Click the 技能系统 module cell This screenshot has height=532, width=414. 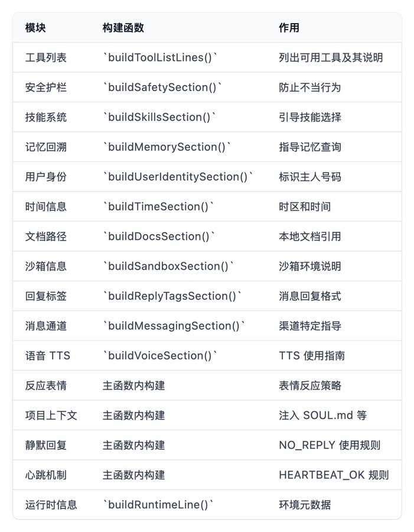click(46, 117)
